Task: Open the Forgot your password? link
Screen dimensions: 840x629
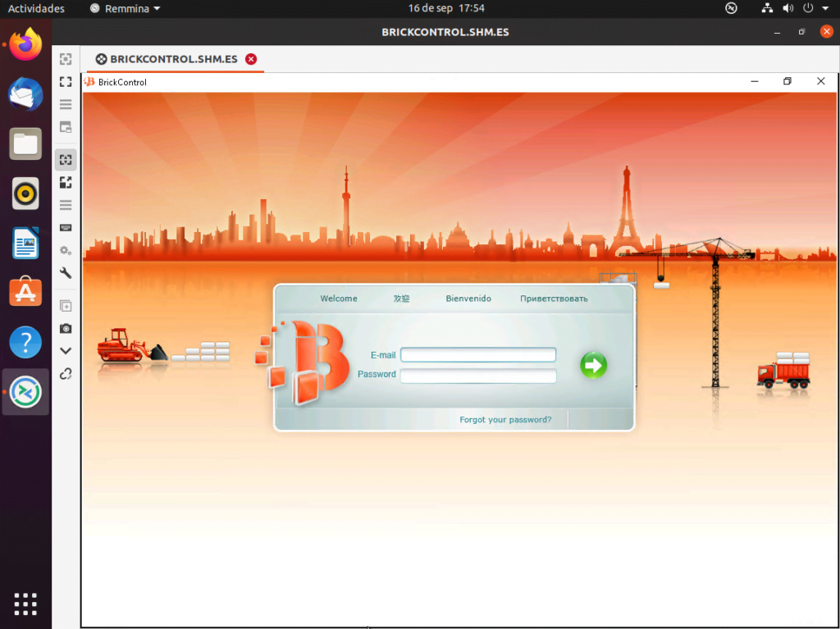Action: coord(505,420)
